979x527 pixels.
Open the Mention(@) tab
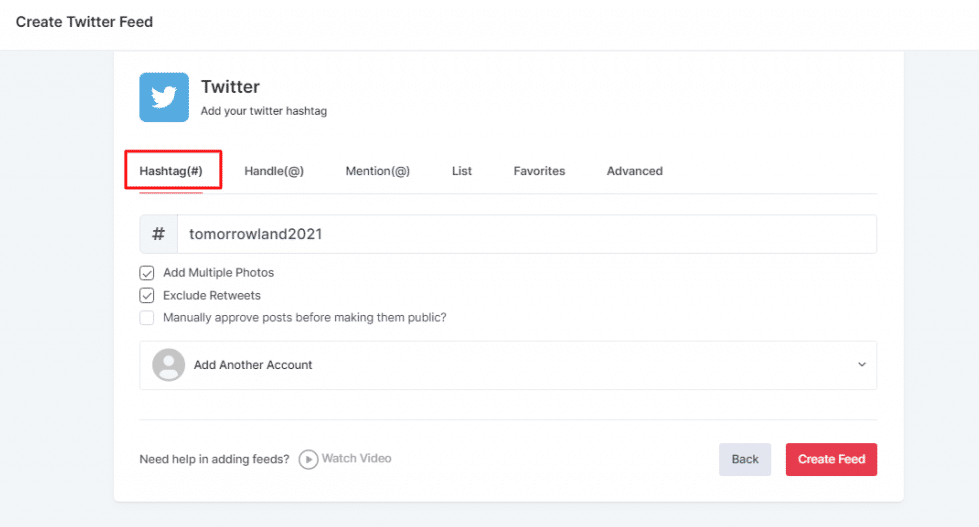pos(377,171)
